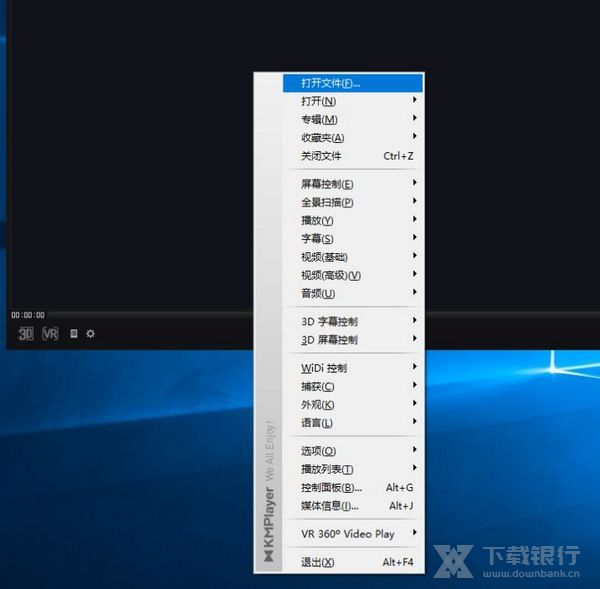Screen dimensions: 600x589
Task: Expand the 专辑(M) submenu
Action: (320, 120)
